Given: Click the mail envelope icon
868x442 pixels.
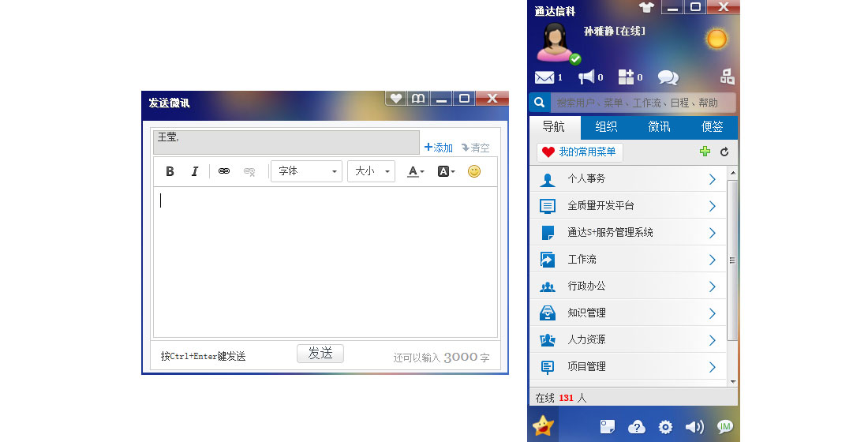Looking at the screenshot, I should click(x=544, y=77).
